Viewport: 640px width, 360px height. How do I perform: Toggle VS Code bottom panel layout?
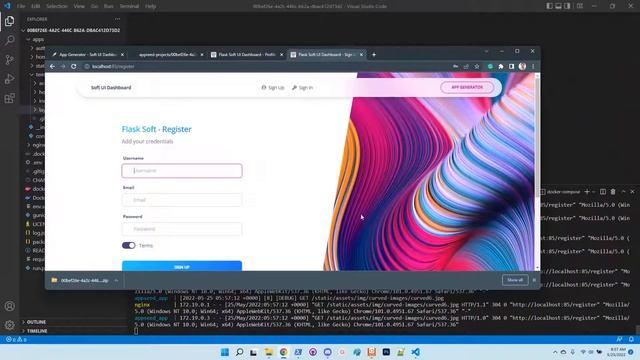(x=558, y=6)
